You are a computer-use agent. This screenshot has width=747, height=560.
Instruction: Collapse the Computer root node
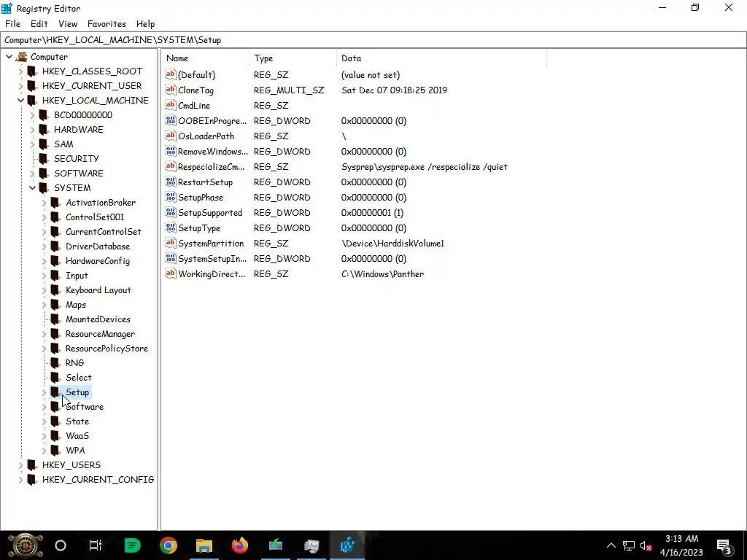tap(9, 57)
